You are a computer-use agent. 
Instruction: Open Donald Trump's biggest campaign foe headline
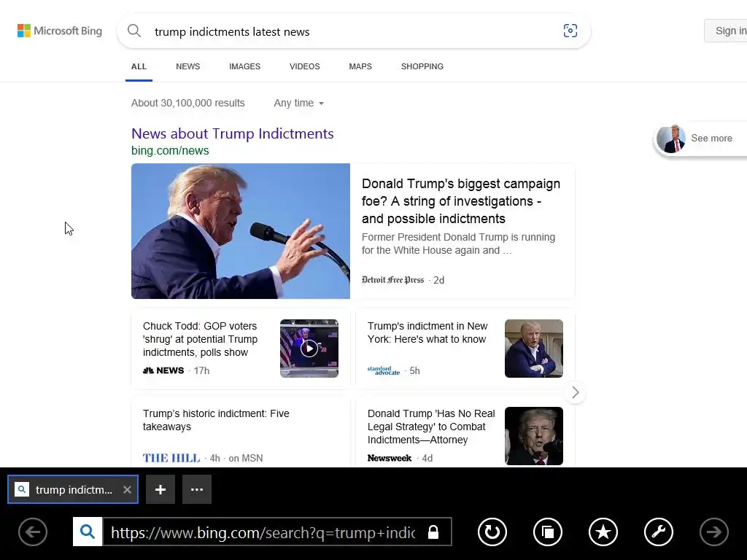click(461, 201)
